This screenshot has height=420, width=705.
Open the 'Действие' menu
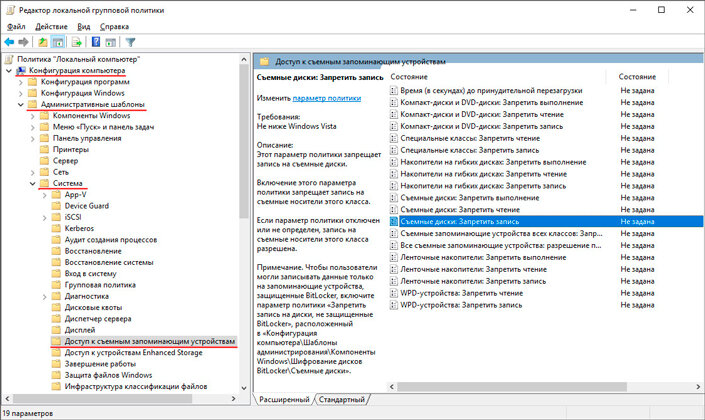point(51,27)
